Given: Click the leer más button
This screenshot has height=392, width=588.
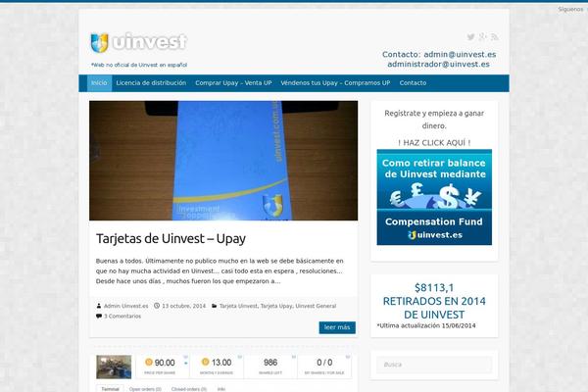Looking at the screenshot, I should pyautogui.click(x=337, y=327).
